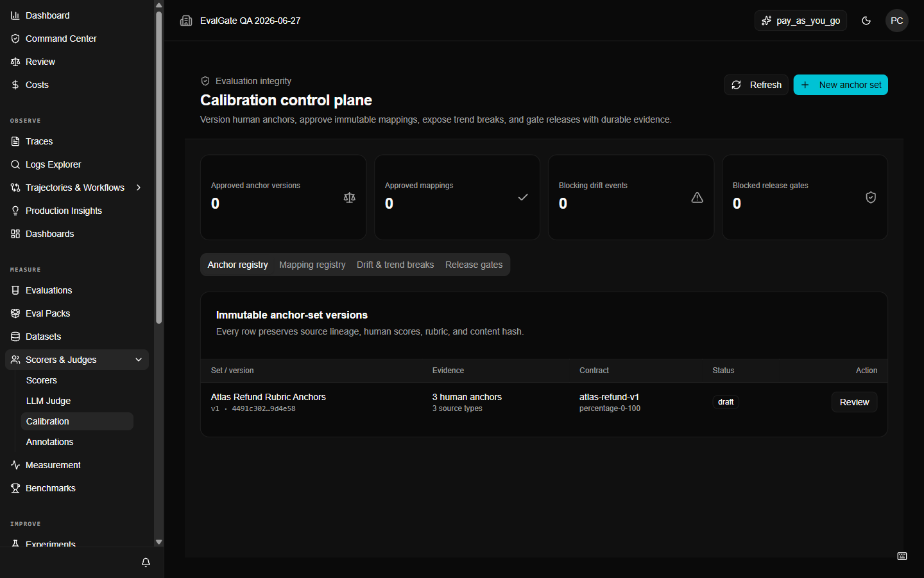Viewport: 924px width, 578px height.
Task: Expand Trajectories & Workflows chevron
Action: point(139,188)
